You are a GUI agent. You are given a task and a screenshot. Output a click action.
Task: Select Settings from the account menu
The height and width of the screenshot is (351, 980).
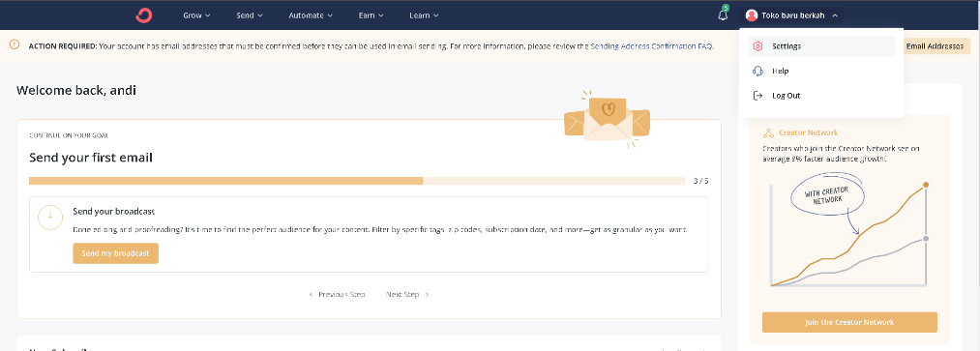[821, 46]
